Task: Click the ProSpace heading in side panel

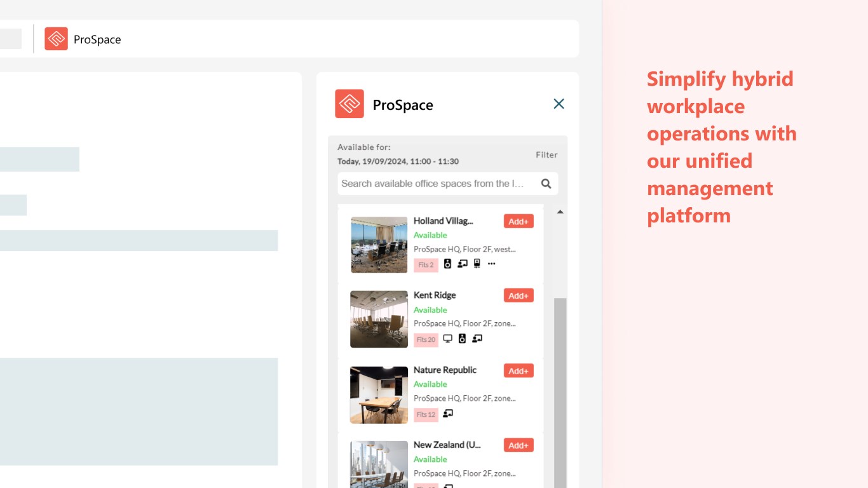Action: point(403,105)
